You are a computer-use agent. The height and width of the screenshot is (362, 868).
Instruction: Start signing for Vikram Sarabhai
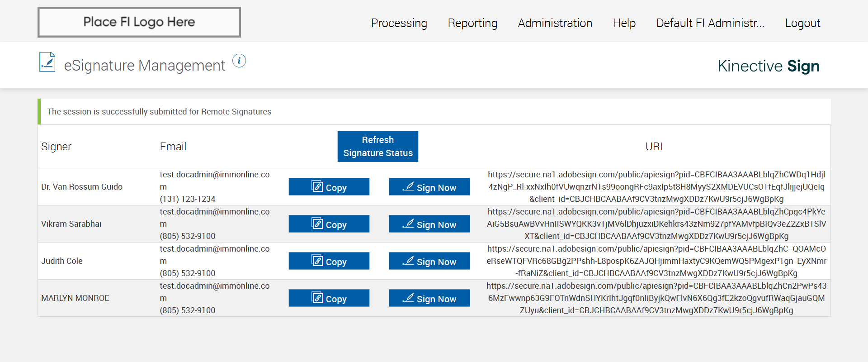(x=429, y=224)
